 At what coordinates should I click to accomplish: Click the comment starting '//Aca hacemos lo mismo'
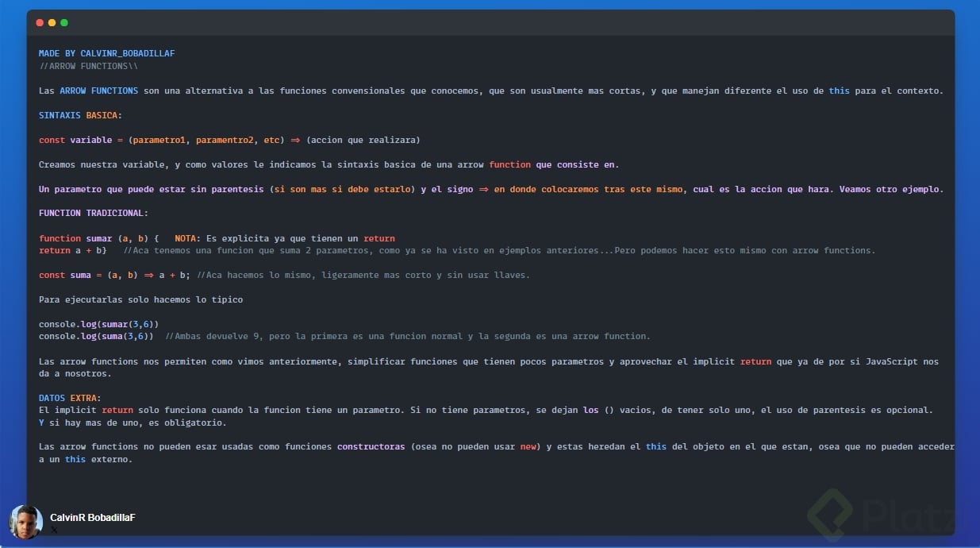363,276
